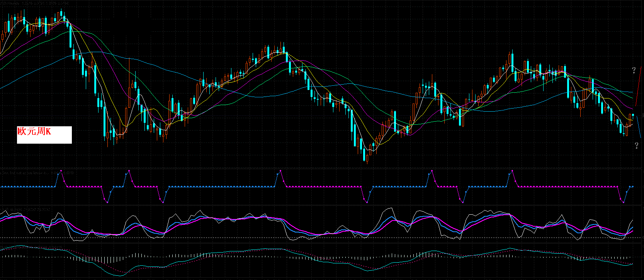Select the latest candle at chart's right edge
The height and width of the screenshot is (280, 644).
click(x=633, y=115)
